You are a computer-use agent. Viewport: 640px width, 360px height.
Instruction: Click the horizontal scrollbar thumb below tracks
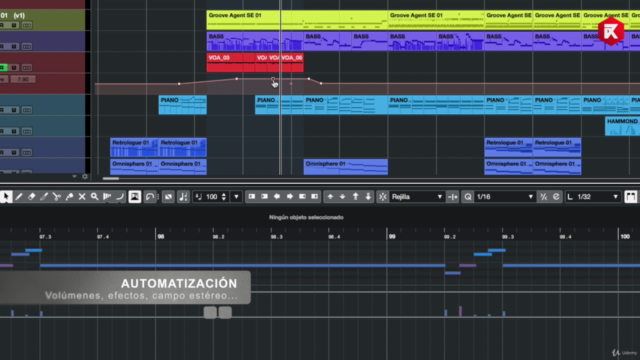[111, 178]
